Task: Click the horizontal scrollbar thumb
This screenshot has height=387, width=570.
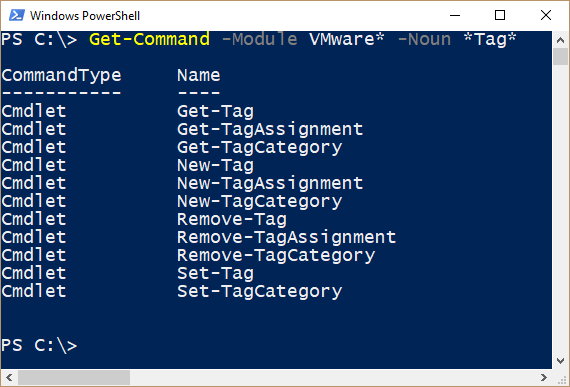Action: [x=74, y=377]
